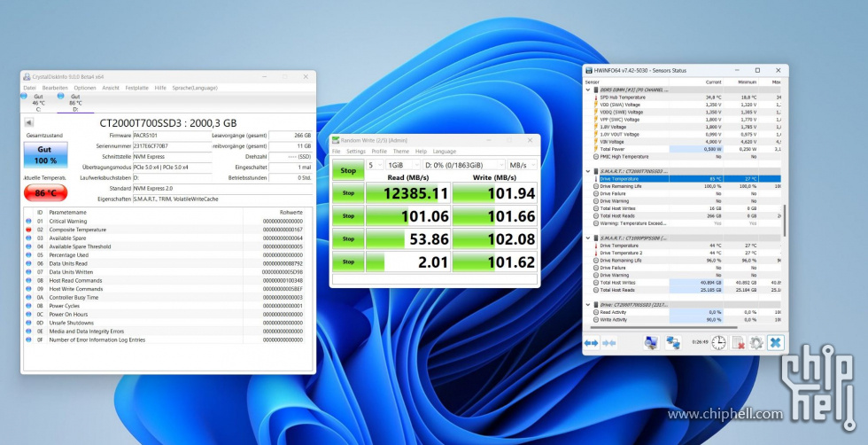Open the Festplatte menu
Image resolution: width=868 pixels, height=445 pixels.
pyautogui.click(x=136, y=88)
